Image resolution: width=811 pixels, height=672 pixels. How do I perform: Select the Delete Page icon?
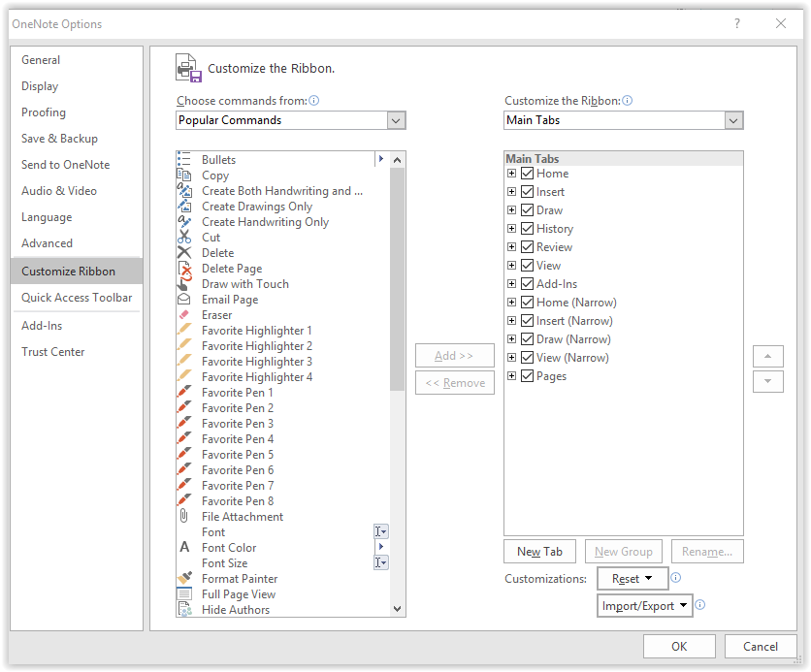point(184,268)
